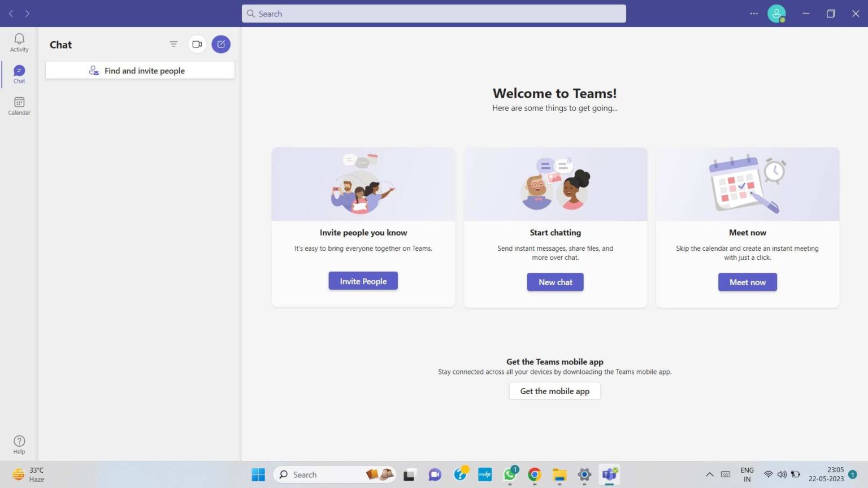The image size is (868, 488).
Task: Open the Teams icon in the taskbar
Action: click(x=609, y=474)
